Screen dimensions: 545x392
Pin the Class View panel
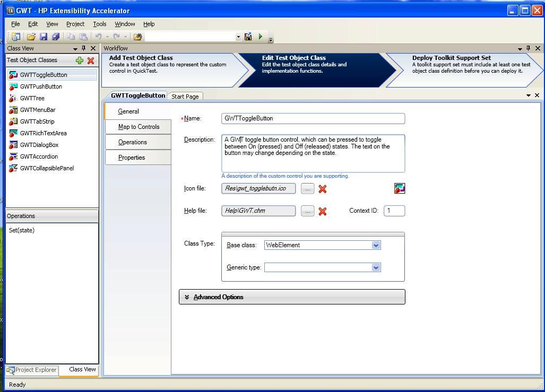(x=83, y=48)
